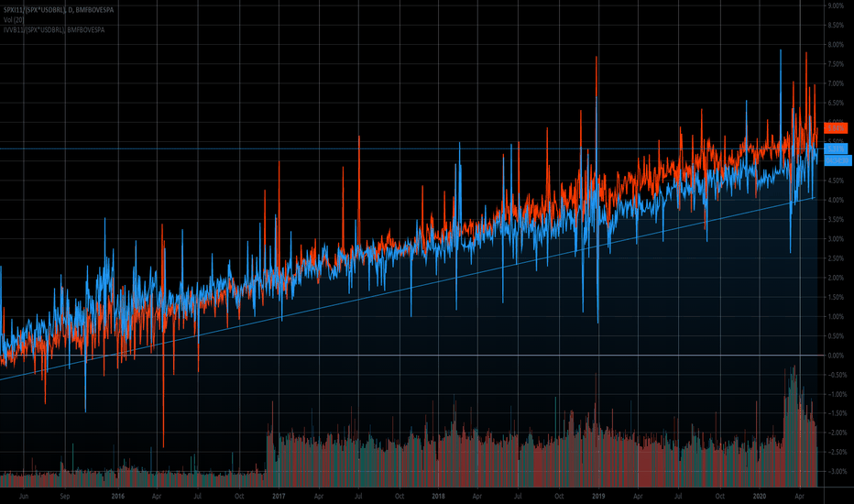Click the 2017 time axis label
The height and width of the screenshot is (504, 854).
(279, 497)
